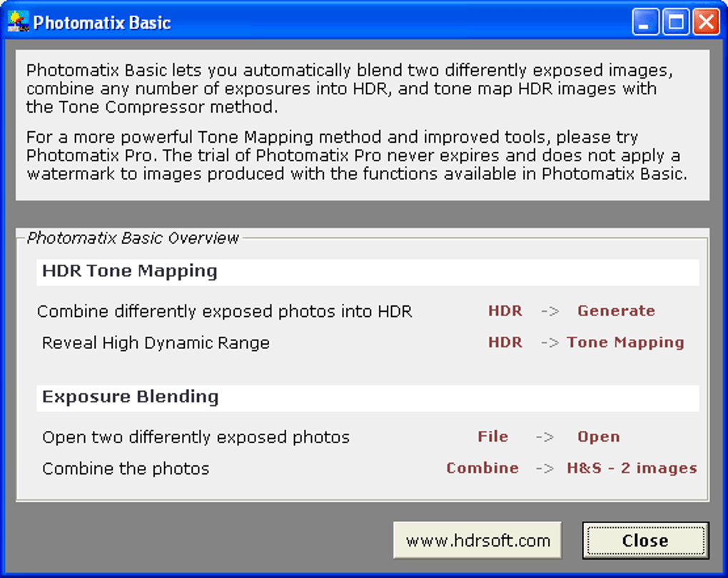Click the H&S - 2 images label

[x=632, y=468]
